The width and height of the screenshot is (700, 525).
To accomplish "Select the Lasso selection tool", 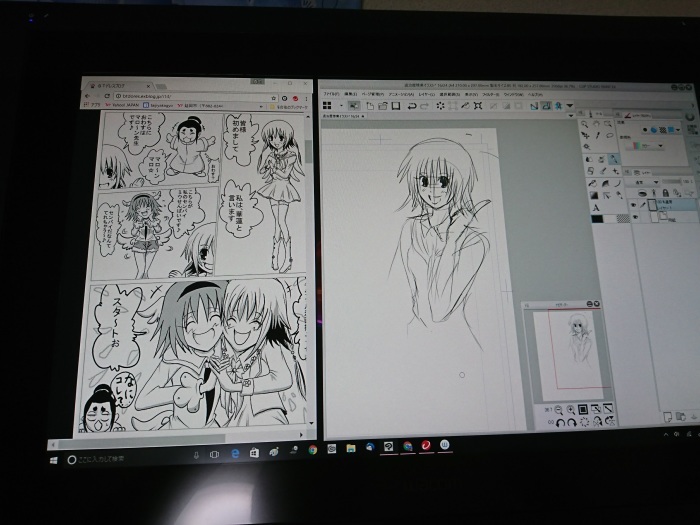I will [x=610, y=135].
